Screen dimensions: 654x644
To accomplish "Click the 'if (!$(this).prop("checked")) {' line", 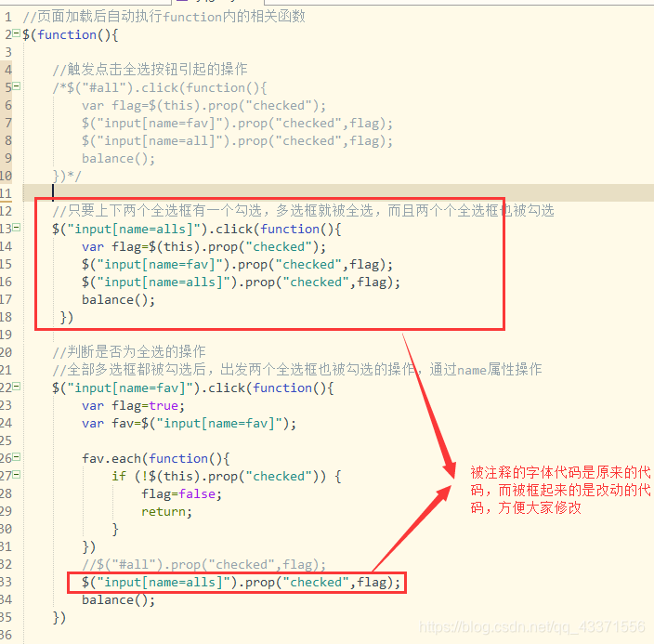I will point(227,476).
